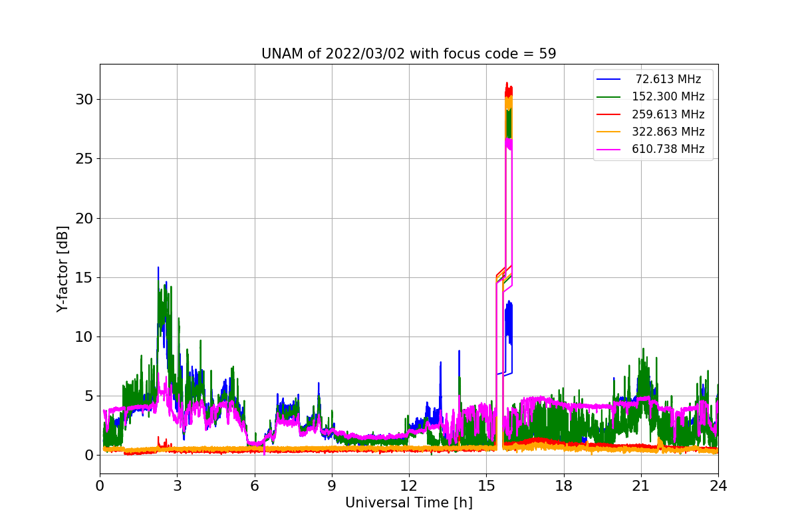Click the '610.738 MHz' legend label
This screenshot has width=798, height=532.
click(x=668, y=149)
